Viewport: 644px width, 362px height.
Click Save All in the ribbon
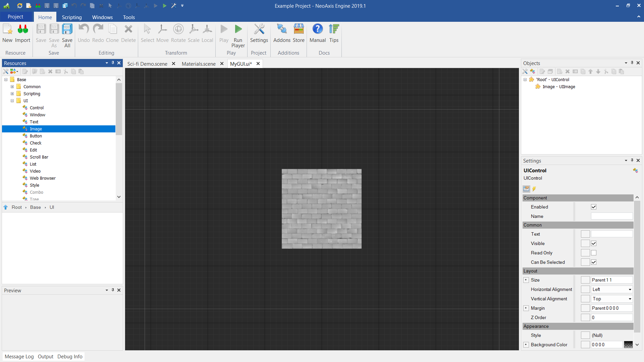tap(67, 34)
